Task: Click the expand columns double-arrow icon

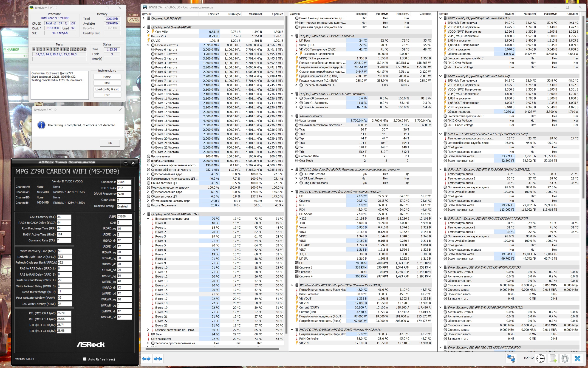Action: pos(147,359)
